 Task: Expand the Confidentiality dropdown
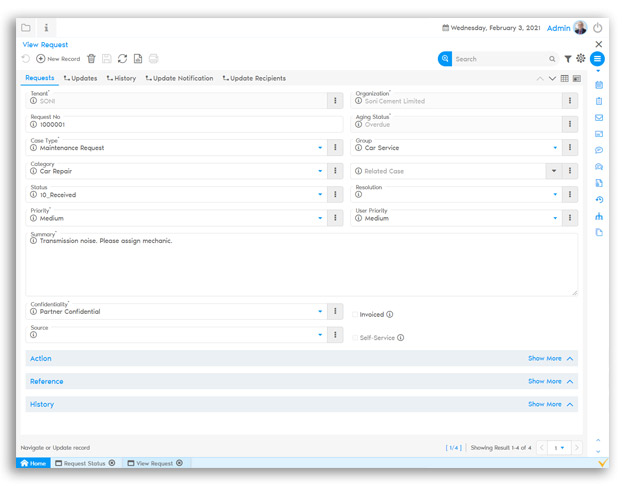320,312
